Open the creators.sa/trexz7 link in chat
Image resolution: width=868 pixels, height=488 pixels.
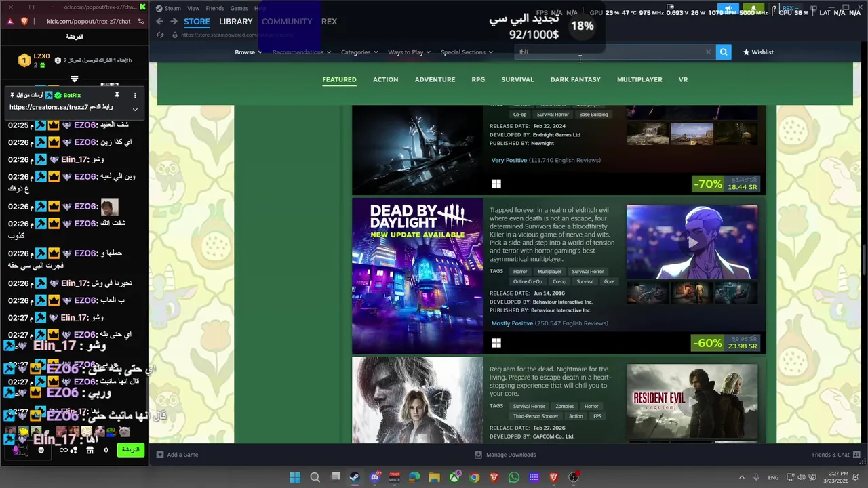pyautogui.click(x=49, y=107)
